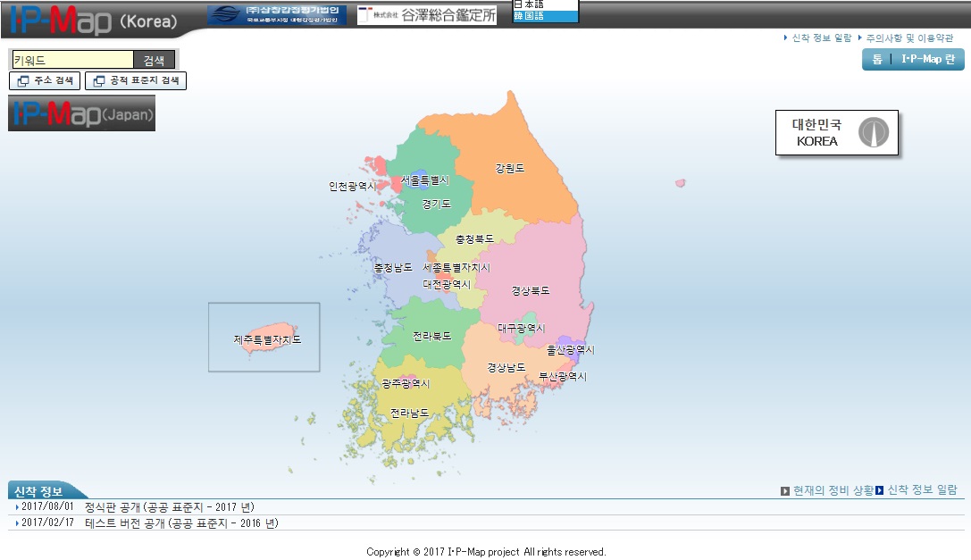This screenshot has width=971, height=560.
Task: Click the arrow icon beside 현재의 정비 상황
Action: (784, 491)
